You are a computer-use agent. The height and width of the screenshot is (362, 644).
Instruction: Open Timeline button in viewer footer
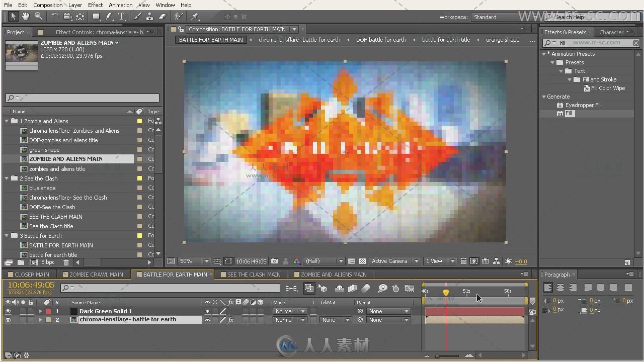(x=485, y=261)
